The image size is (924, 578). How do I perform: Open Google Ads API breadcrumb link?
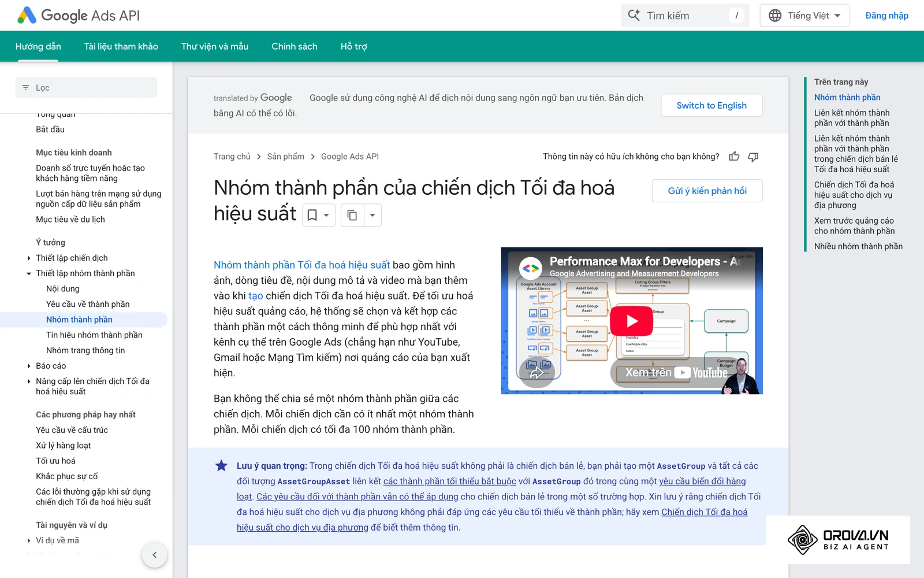click(x=350, y=157)
